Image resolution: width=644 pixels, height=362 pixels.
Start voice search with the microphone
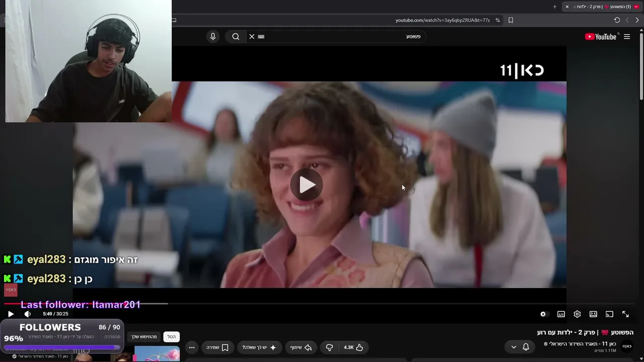pyautogui.click(x=213, y=37)
